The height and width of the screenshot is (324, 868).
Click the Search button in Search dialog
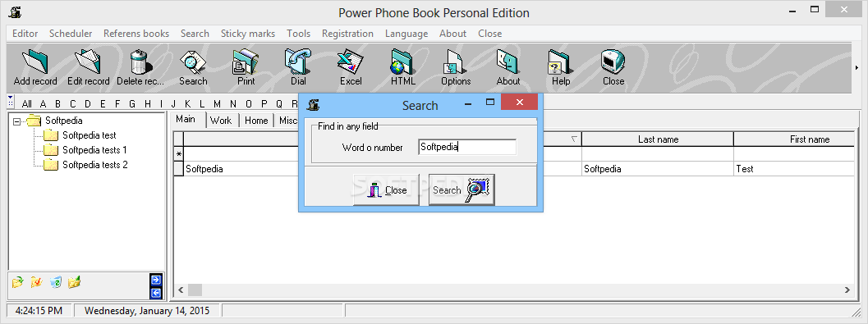[462, 189]
